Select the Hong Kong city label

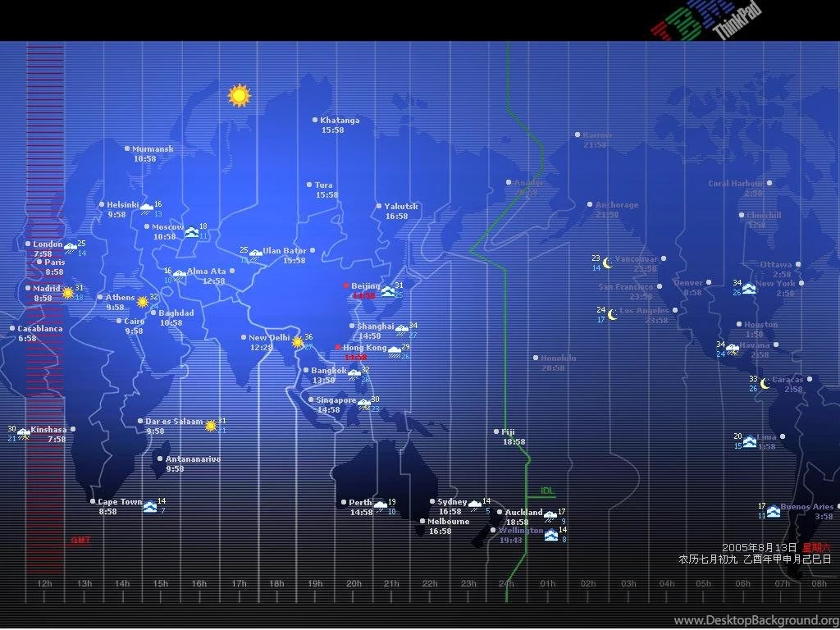[365, 348]
